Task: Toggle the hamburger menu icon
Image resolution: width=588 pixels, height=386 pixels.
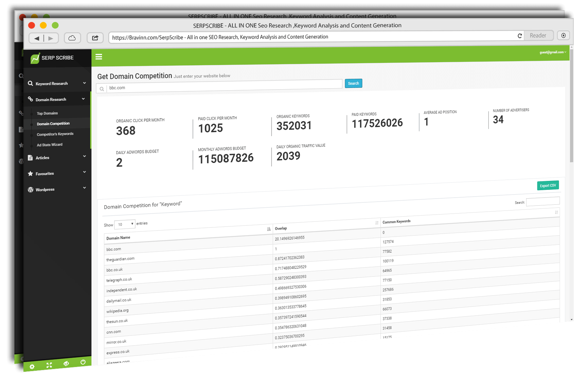Action: [x=99, y=57]
